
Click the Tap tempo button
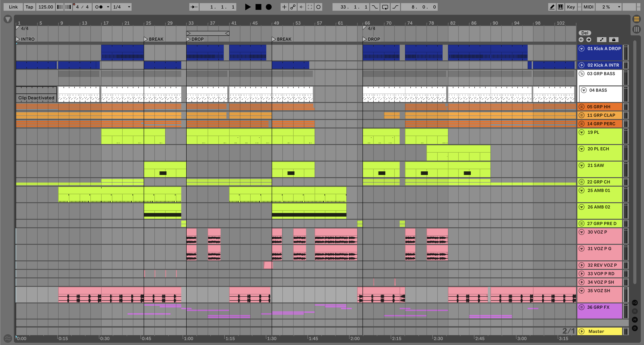tap(29, 7)
